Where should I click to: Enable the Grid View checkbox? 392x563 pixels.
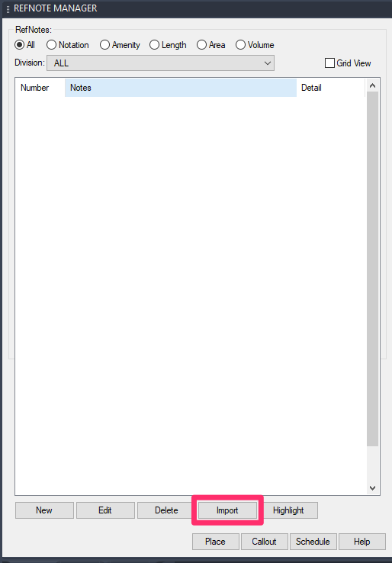pyautogui.click(x=329, y=63)
